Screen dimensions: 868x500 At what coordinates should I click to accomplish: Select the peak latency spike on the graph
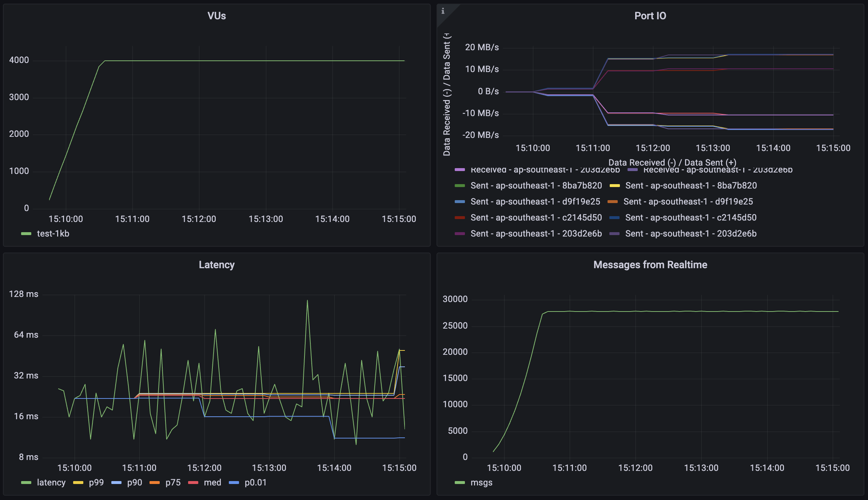click(307, 300)
